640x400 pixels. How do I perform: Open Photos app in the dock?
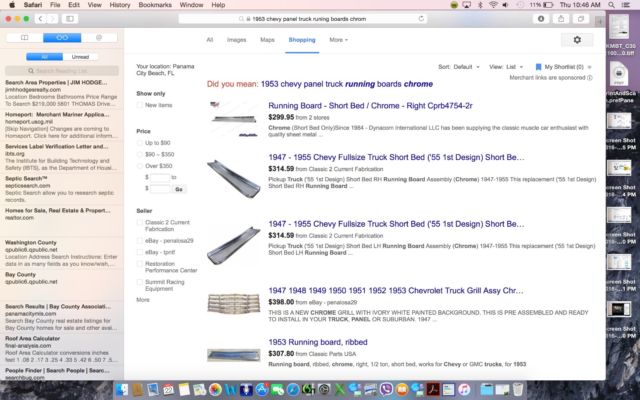click(215, 389)
